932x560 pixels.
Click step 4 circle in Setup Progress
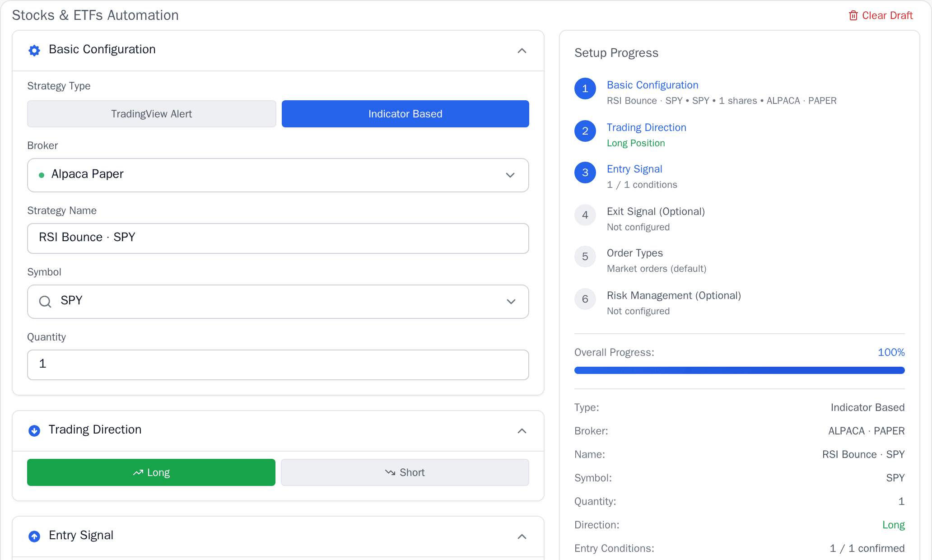585,215
